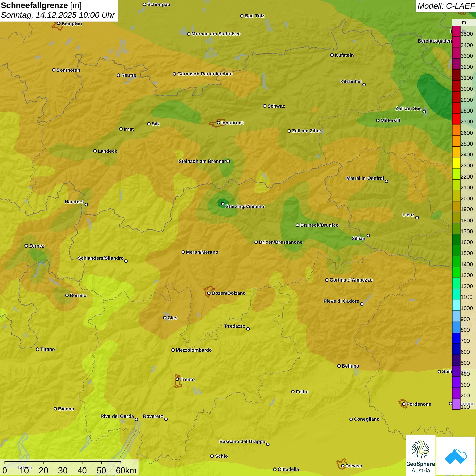Click the 'Conegliano' label

coord(367,419)
